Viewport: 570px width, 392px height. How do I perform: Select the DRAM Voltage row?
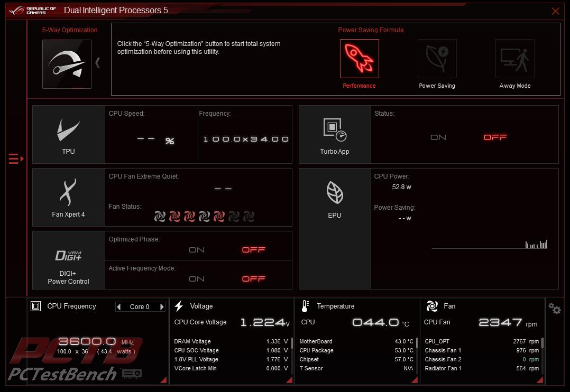coord(231,341)
